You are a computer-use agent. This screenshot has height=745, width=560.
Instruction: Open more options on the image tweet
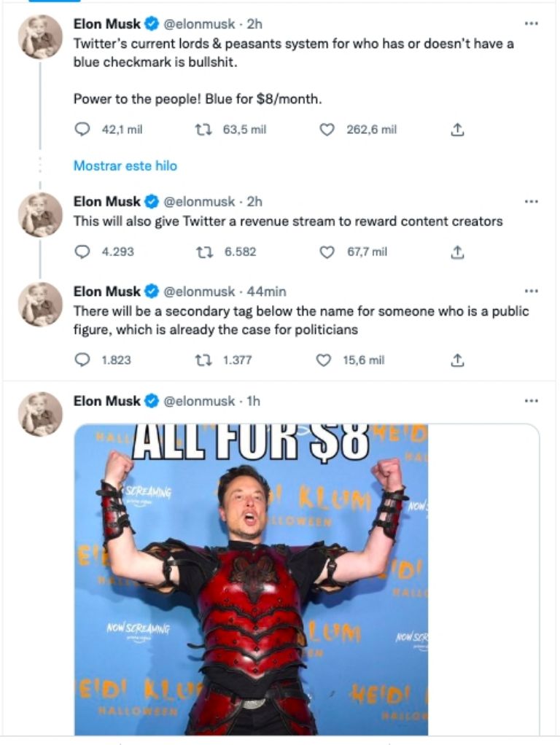point(532,401)
